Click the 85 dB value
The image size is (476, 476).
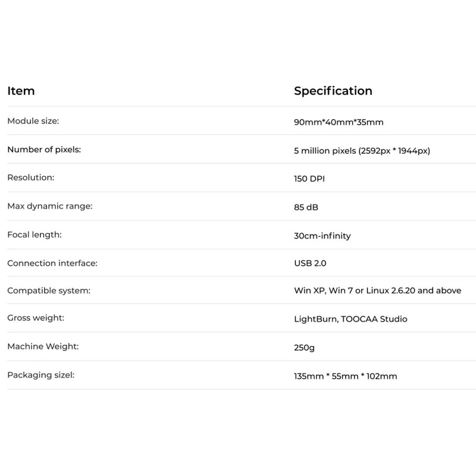click(x=306, y=208)
